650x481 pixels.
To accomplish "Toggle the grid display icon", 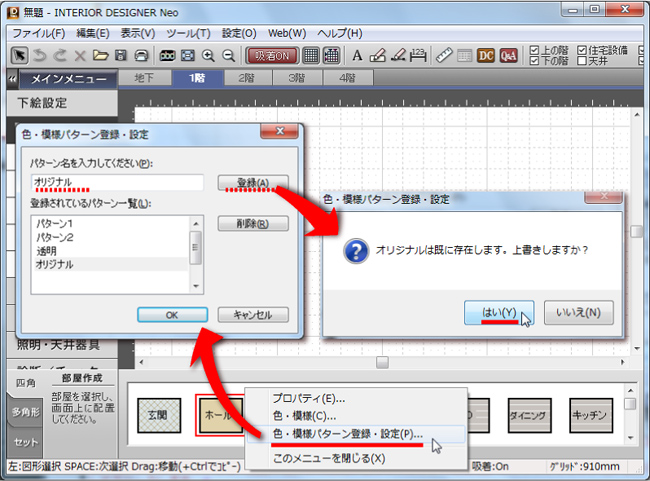I will [x=311, y=55].
